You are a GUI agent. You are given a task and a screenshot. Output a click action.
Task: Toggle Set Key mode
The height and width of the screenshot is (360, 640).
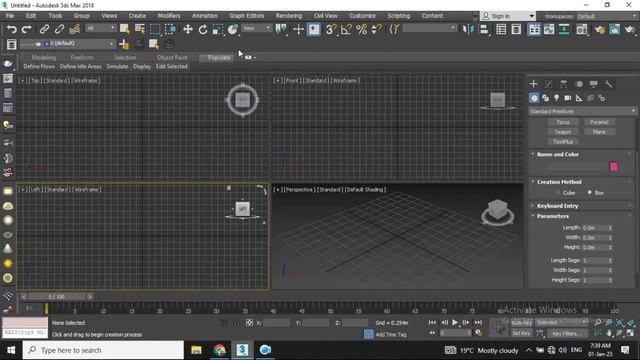pyautogui.click(x=521, y=333)
